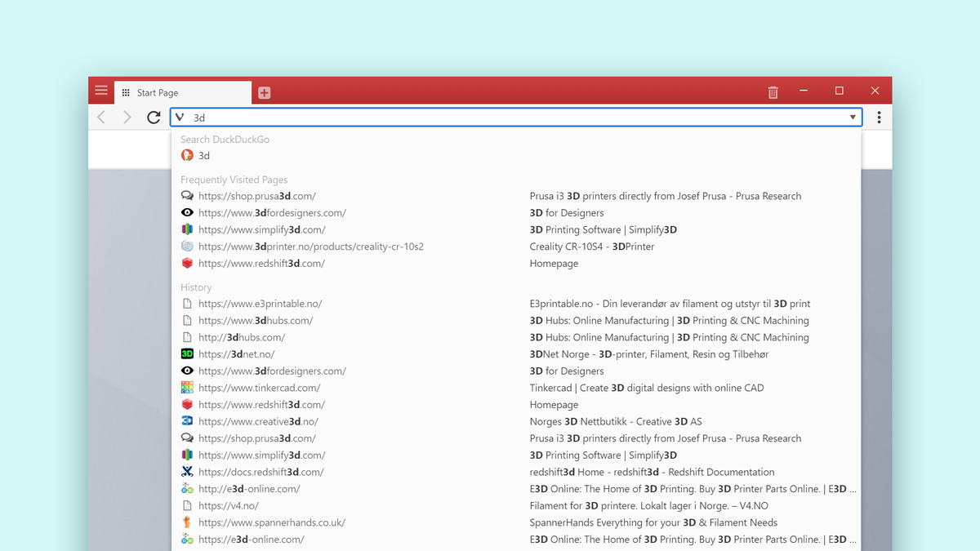Reload the Start Page
Screen dimensions: 980x551
153,117
